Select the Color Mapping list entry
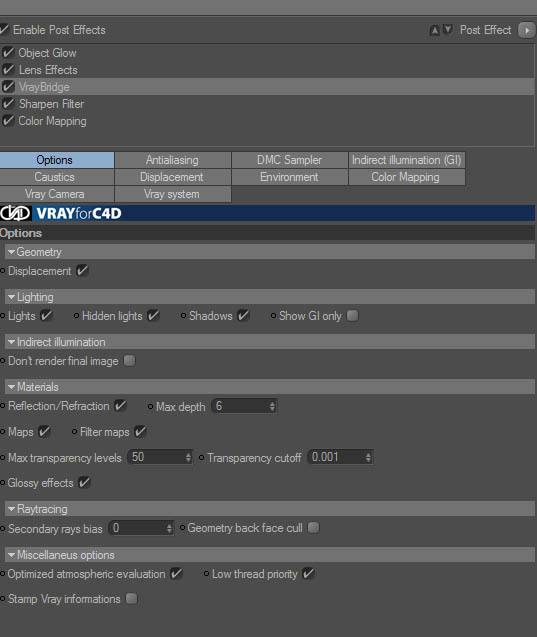Viewport: 537px width, 637px height. (267, 121)
